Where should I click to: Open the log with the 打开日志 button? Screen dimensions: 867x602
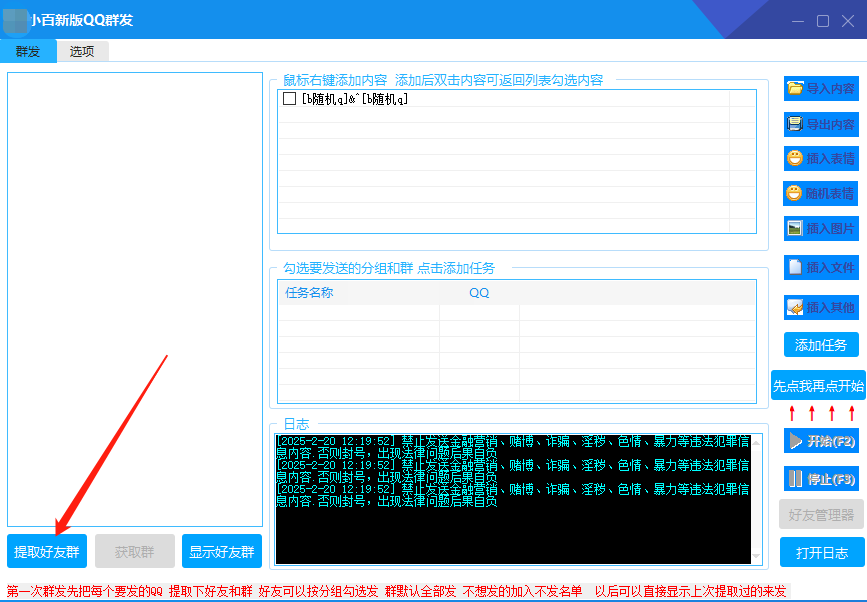pos(822,552)
